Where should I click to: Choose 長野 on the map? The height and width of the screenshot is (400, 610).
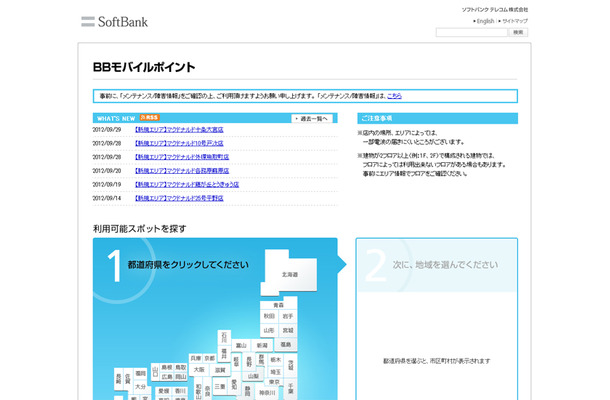click(x=249, y=361)
